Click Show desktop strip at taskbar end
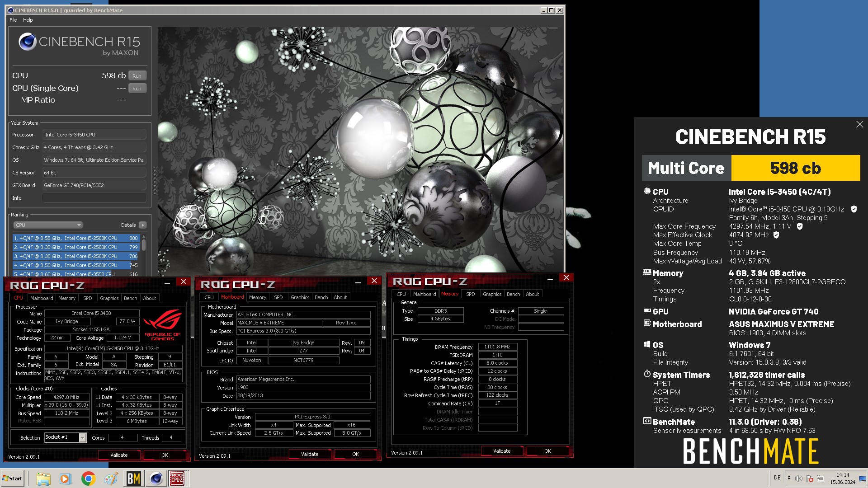This screenshot has height=488, width=868. pyautogui.click(x=863, y=479)
